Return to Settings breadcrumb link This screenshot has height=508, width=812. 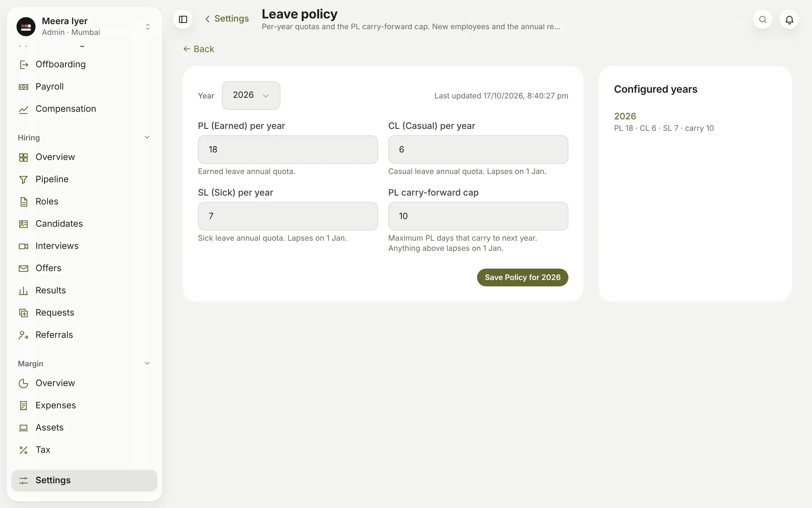227,19
